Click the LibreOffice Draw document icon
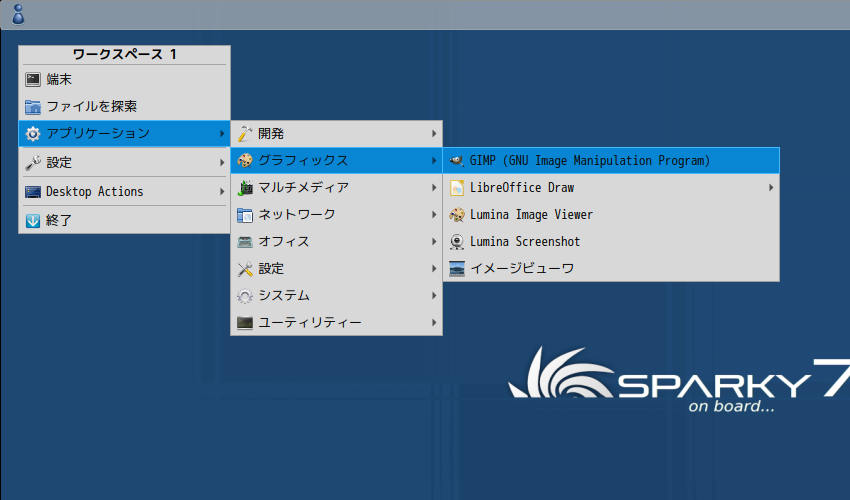This screenshot has width=850, height=500. click(x=457, y=188)
